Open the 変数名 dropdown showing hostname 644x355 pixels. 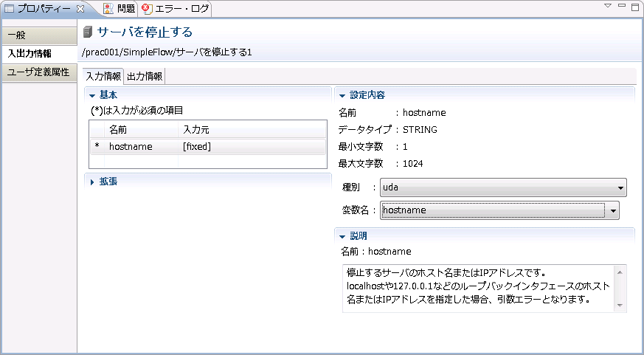coord(499,210)
